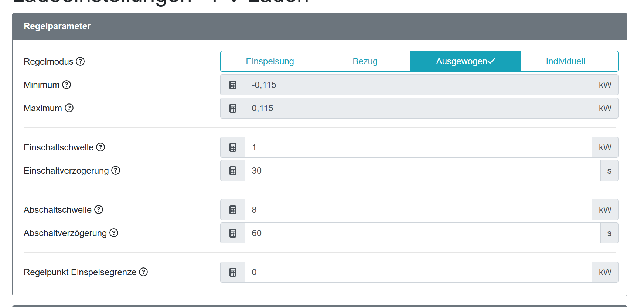The height and width of the screenshot is (307, 644).
Task: Focus the Abschaltschwelle input showing 8
Action: click(418, 210)
